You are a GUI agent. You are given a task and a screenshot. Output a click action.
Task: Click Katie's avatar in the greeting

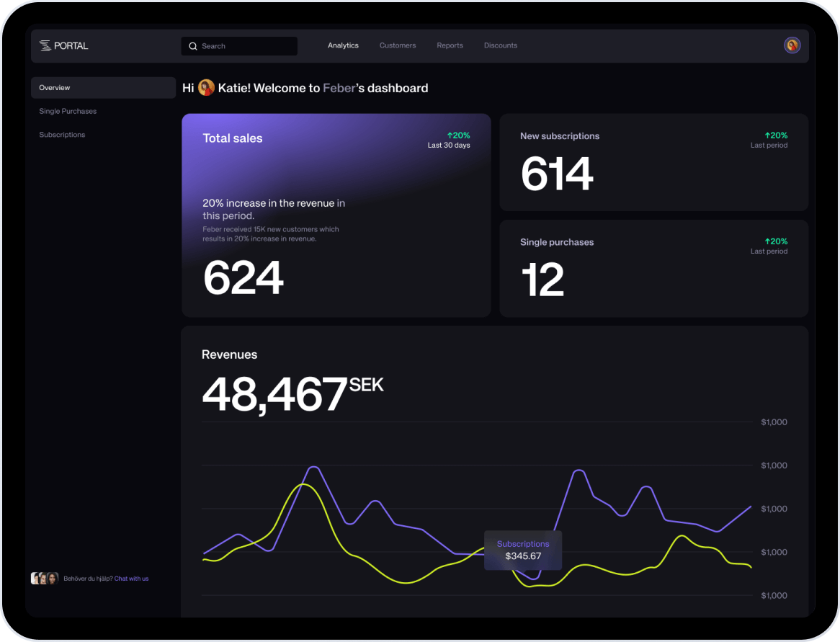(207, 88)
